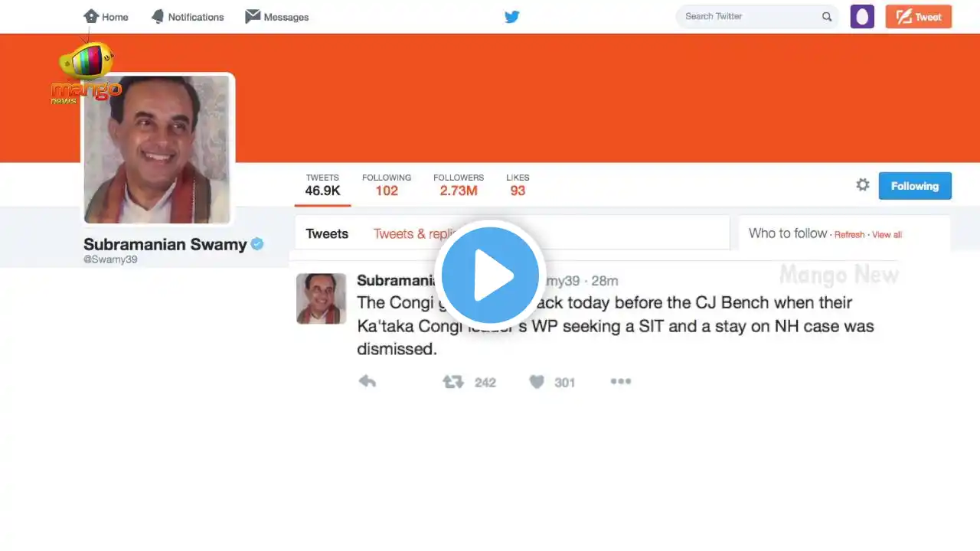Open the Followers 2.73M count

point(459,184)
